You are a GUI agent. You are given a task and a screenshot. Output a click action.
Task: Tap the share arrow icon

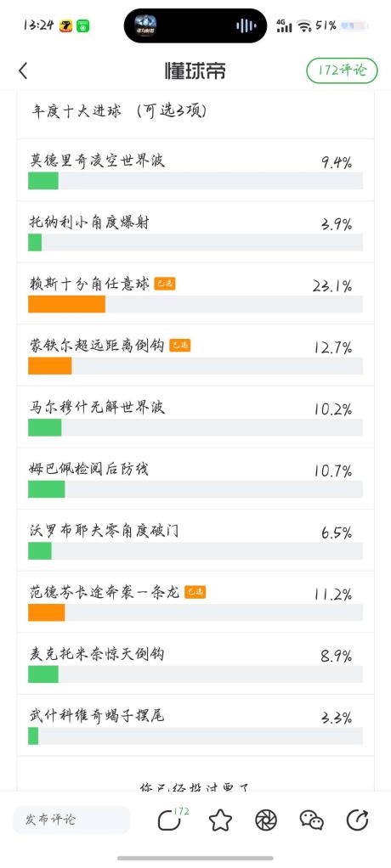coord(357,820)
